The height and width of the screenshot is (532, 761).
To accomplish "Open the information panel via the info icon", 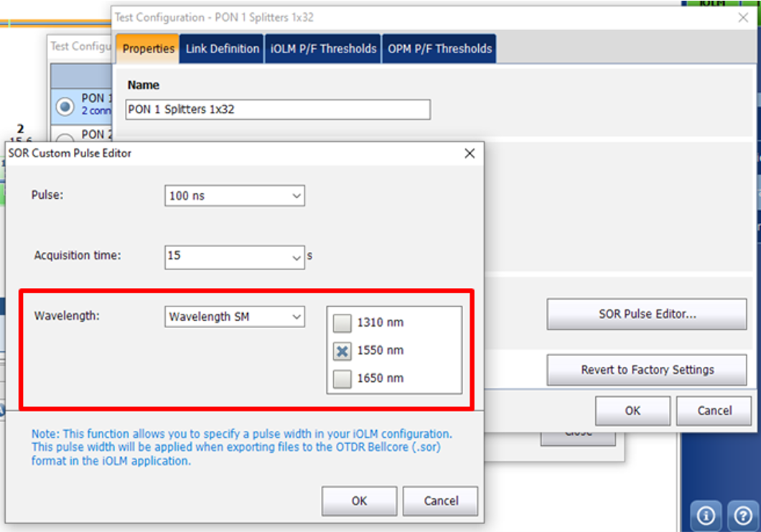I will coord(705,515).
